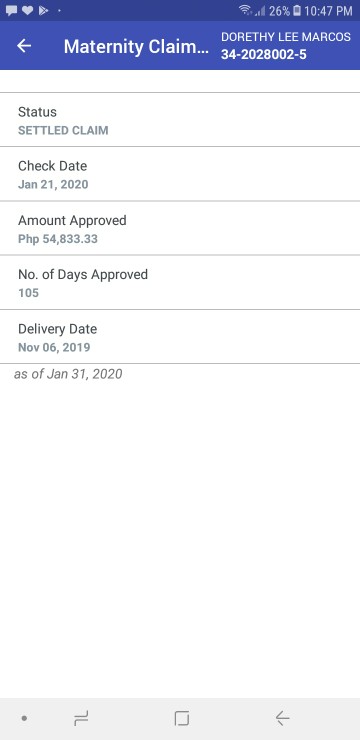Tap the Play Store notification icon
The width and height of the screenshot is (360, 740).
43,10
